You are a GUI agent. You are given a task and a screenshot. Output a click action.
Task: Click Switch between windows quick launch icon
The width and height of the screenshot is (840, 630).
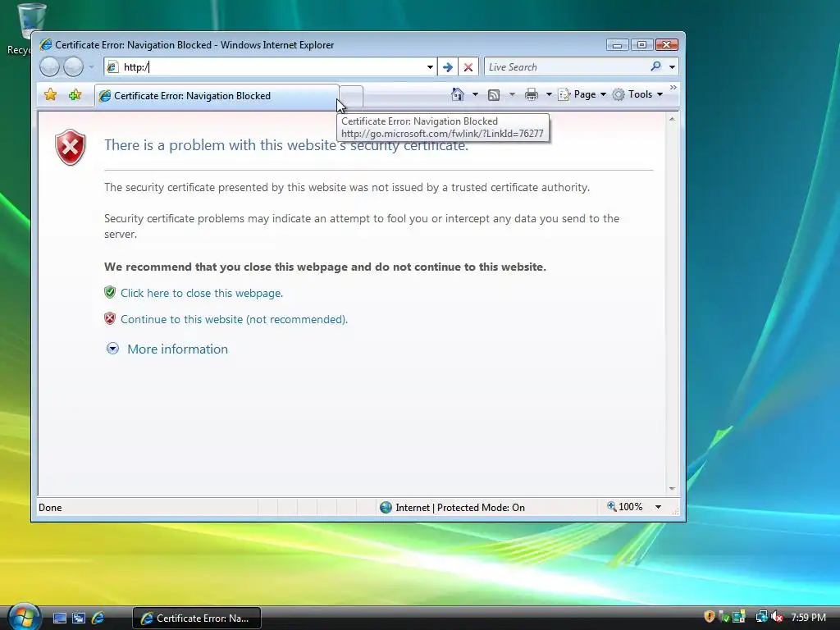tap(79, 618)
